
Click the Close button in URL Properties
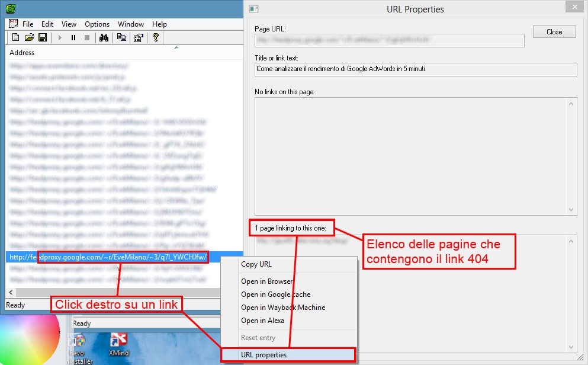[554, 32]
